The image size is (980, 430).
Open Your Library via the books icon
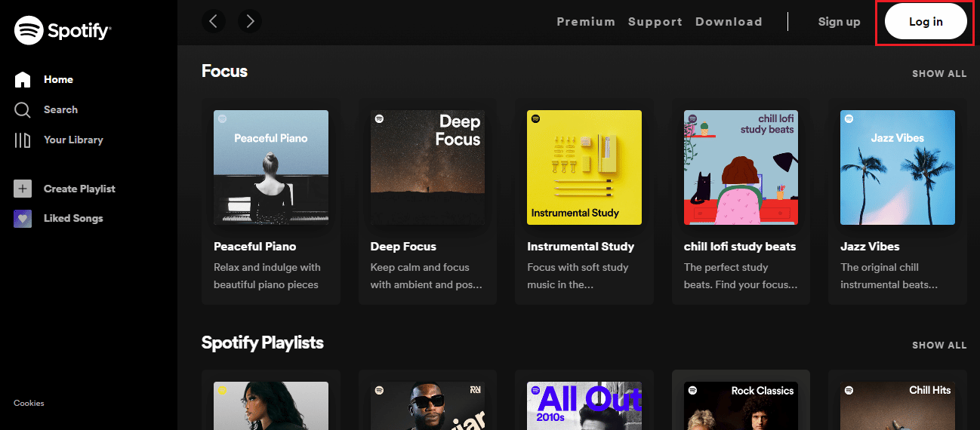pos(23,140)
